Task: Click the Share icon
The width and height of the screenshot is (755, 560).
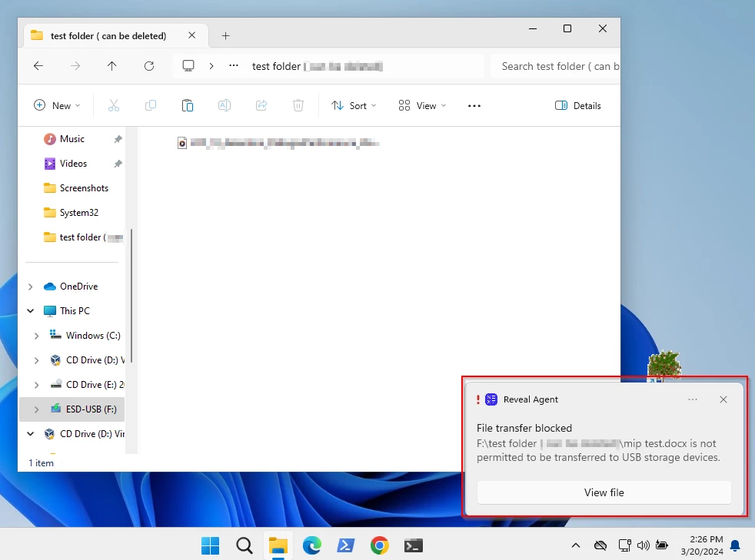Action: [261, 105]
